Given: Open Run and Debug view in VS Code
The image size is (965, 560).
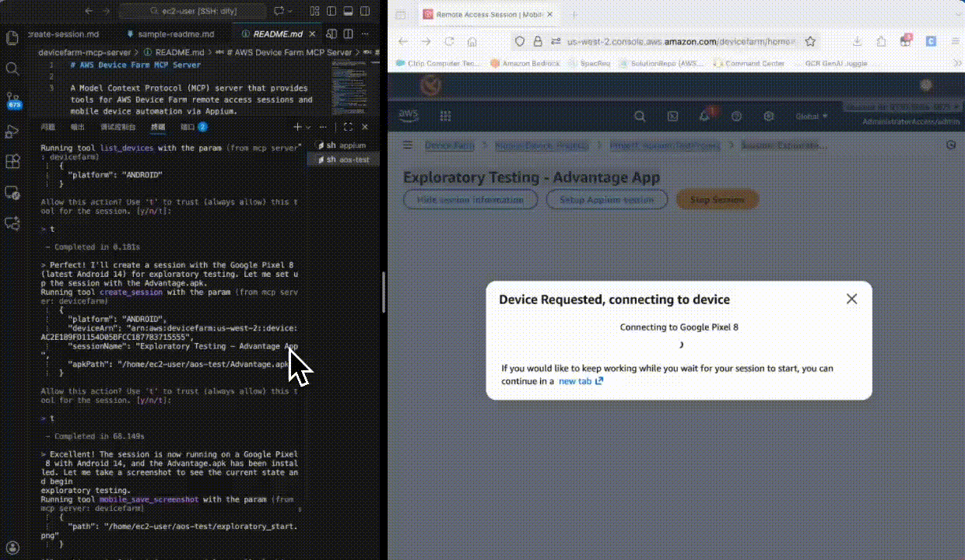Looking at the screenshot, I should [x=12, y=131].
